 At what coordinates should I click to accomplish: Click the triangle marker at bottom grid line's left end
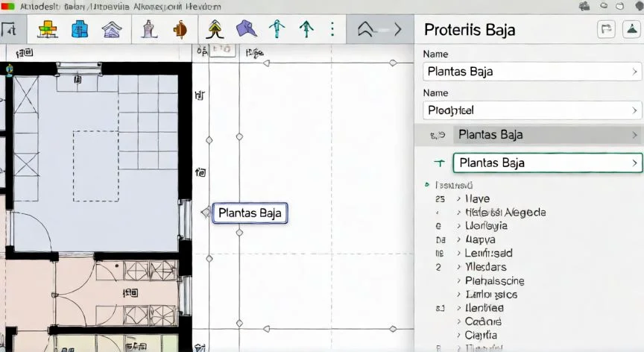pos(267,329)
